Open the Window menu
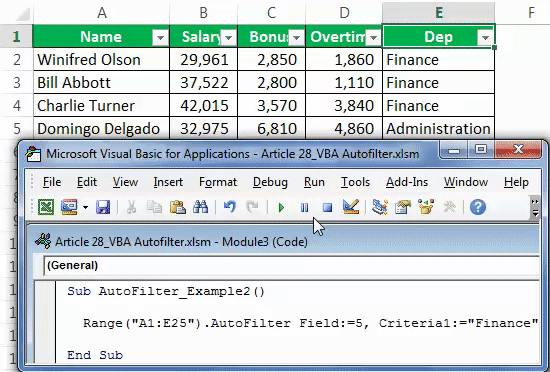This screenshot has width=550, height=372. click(466, 182)
